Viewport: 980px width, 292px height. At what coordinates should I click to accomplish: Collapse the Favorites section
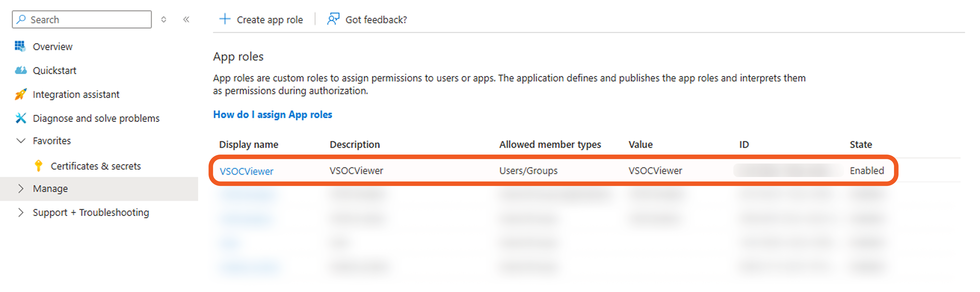tap(21, 141)
